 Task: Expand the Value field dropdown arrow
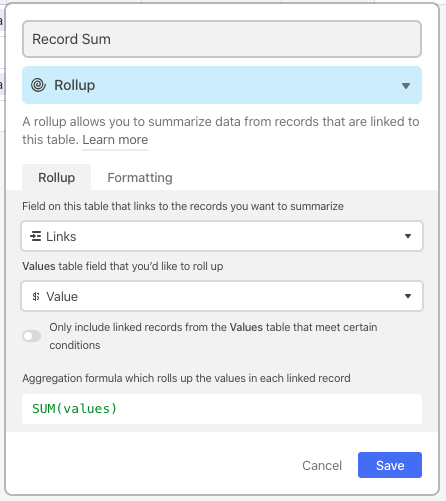click(408, 296)
